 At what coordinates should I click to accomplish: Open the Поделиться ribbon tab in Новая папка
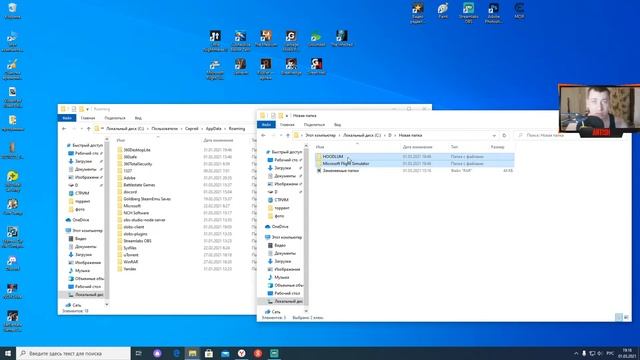pos(314,124)
